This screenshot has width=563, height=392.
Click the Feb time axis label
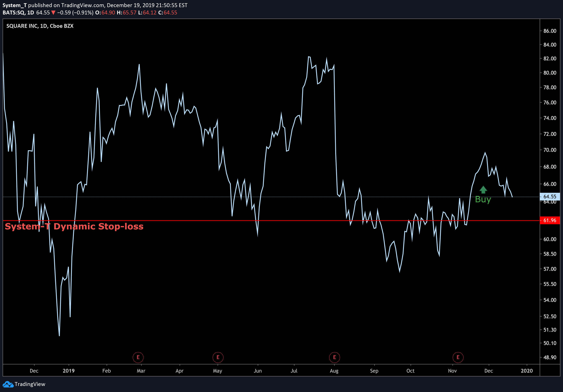pyautogui.click(x=107, y=371)
